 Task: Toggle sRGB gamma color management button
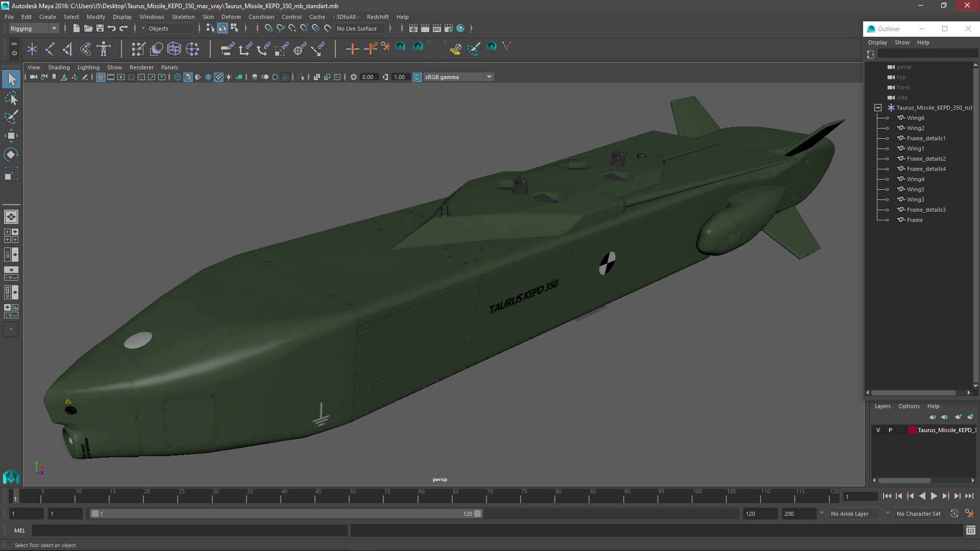(417, 77)
